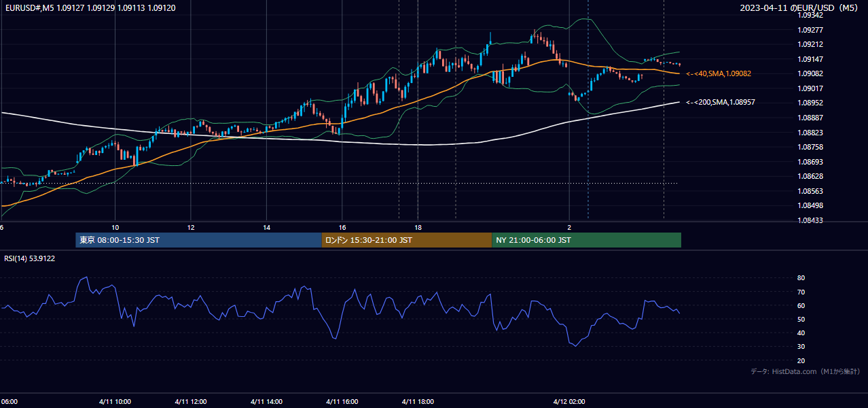
Task: Click the 06:00 bottom time label
Action: pos(9,401)
